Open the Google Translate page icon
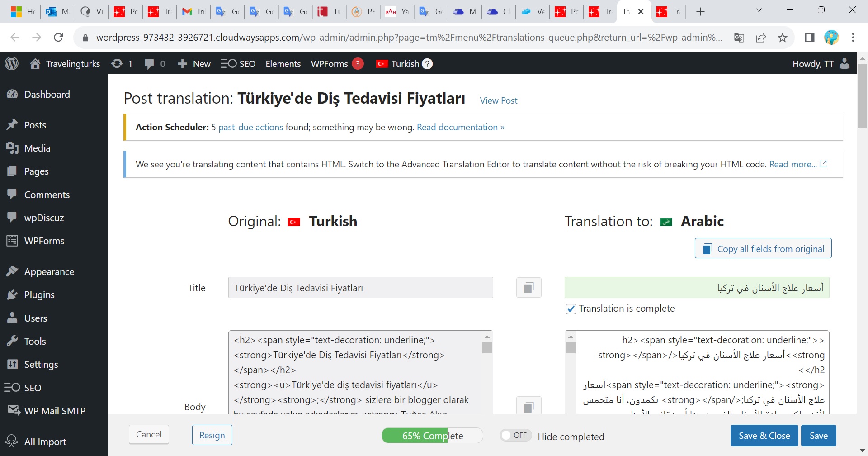The height and width of the screenshot is (456, 868). [739, 37]
